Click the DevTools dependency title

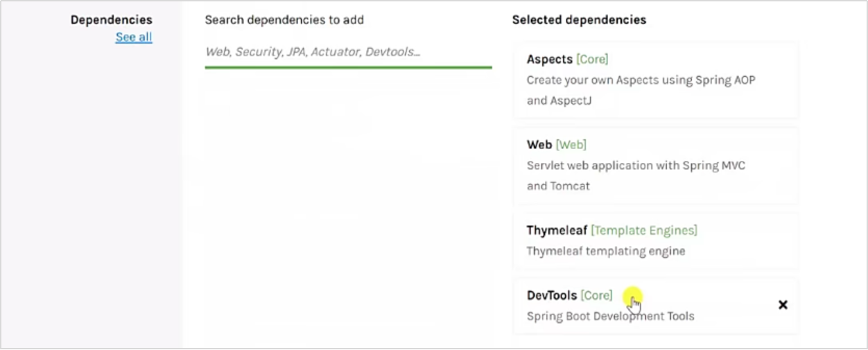coord(552,295)
